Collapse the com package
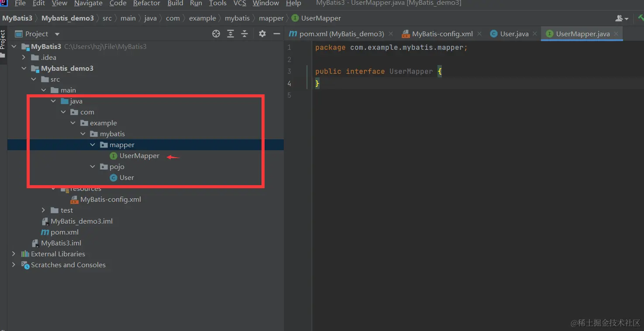Image resolution: width=644 pixels, height=331 pixels. [x=63, y=112]
